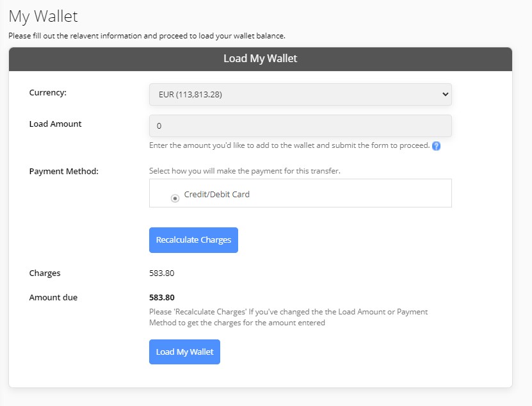This screenshot has width=532, height=406.
Task: Click the Currency field label
Action: point(48,92)
